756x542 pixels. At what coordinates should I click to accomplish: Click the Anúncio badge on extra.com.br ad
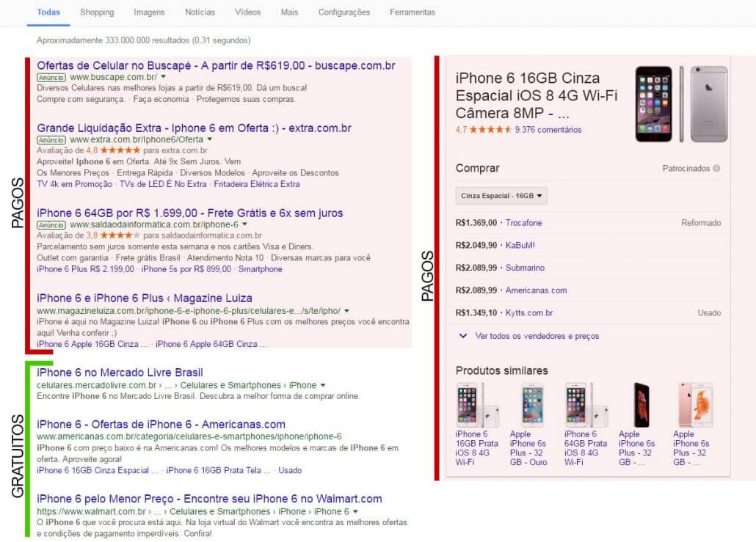pyautogui.click(x=51, y=139)
